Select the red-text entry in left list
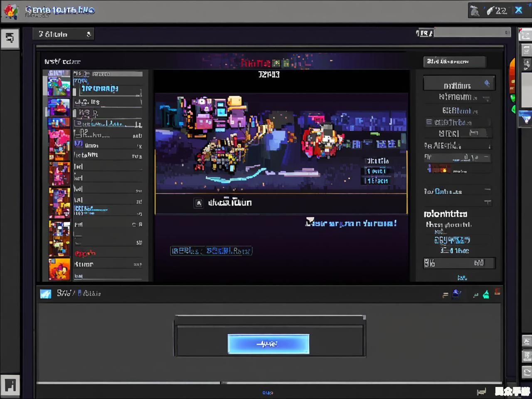532x399 pixels. pyautogui.click(x=85, y=253)
